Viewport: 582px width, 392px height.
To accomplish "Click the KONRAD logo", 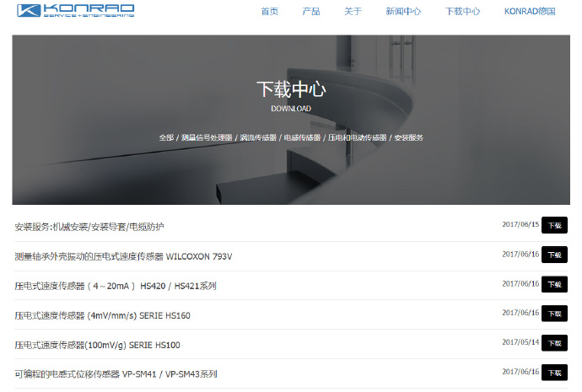I will tap(75, 10).
